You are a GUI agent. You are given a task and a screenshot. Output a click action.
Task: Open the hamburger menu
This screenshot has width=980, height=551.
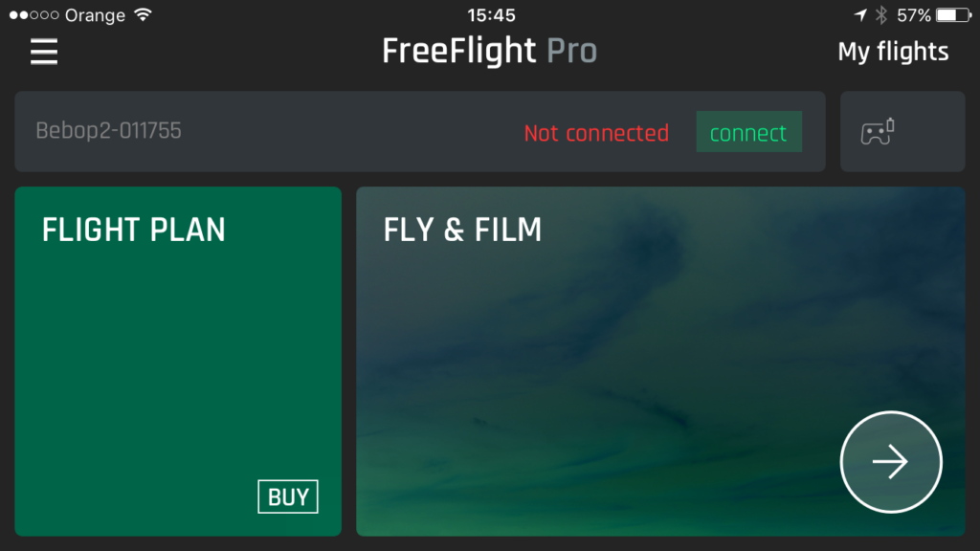[44, 52]
